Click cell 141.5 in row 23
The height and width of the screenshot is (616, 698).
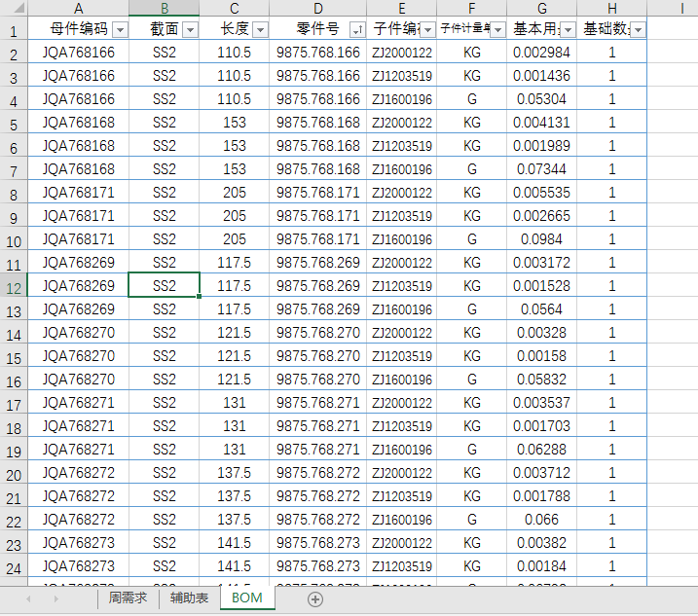pyautogui.click(x=235, y=543)
